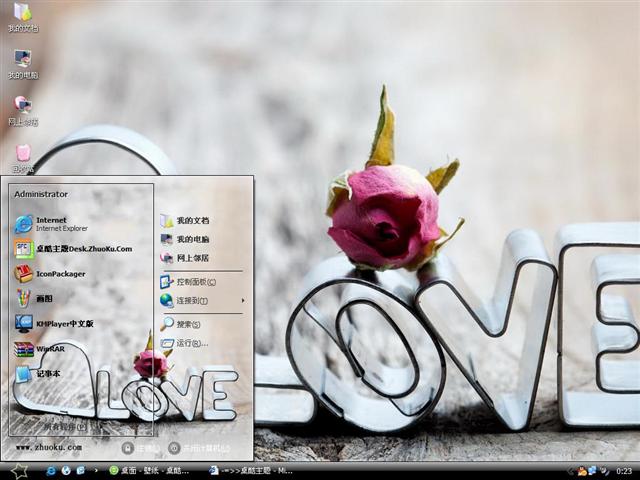The width and height of the screenshot is (640, 480).
Task: Click the 桌酷主题 Desk.ZhuoKu.Com shortcut
Action: 82,249
